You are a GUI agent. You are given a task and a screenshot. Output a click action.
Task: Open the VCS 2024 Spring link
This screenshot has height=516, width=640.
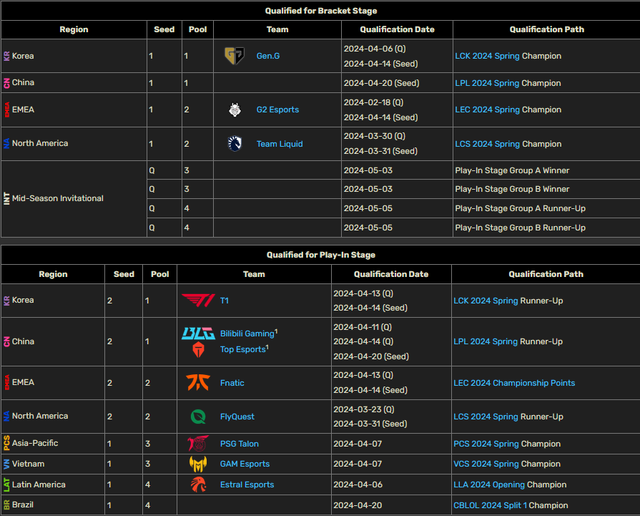486,464
